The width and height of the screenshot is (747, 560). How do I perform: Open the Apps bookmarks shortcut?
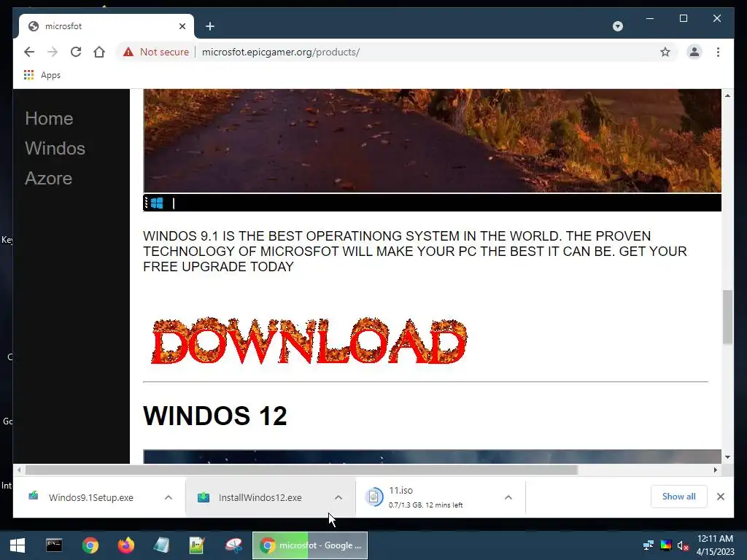pos(42,75)
